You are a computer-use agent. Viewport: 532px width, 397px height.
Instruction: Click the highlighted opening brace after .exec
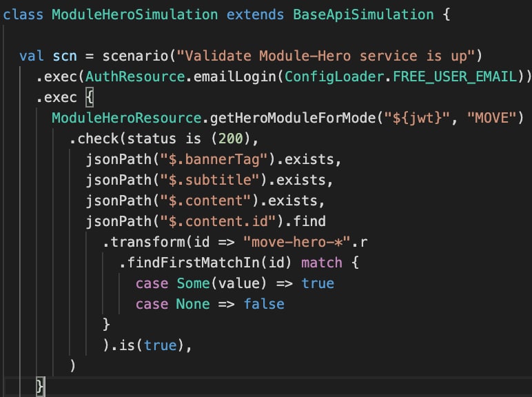coord(89,97)
